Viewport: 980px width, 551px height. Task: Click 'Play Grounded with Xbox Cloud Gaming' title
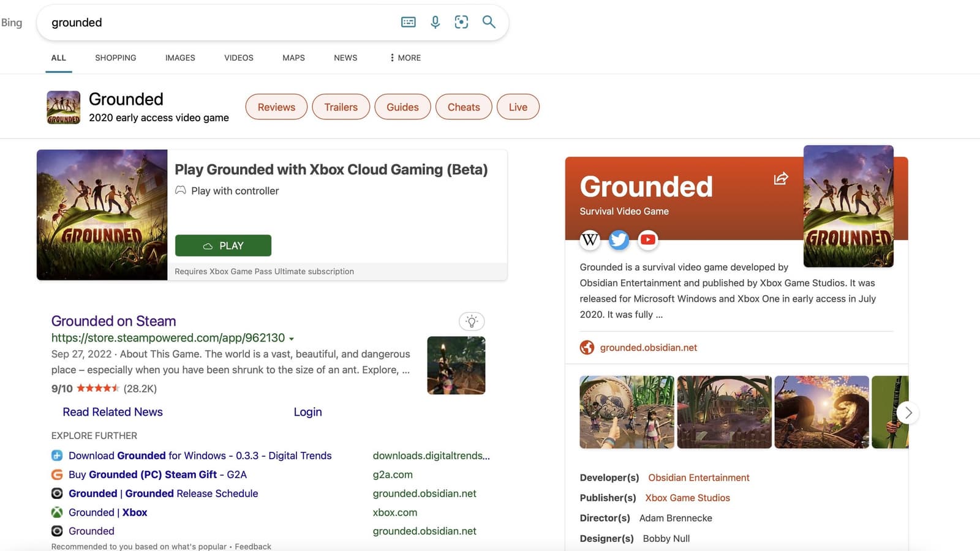[x=331, y=170]
